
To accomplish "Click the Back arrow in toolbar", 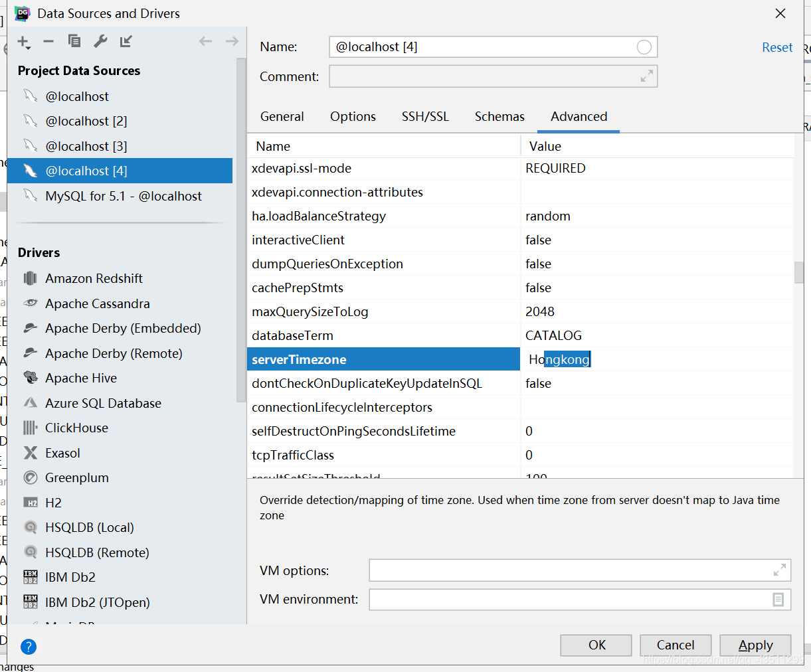I will pos(205,41).
